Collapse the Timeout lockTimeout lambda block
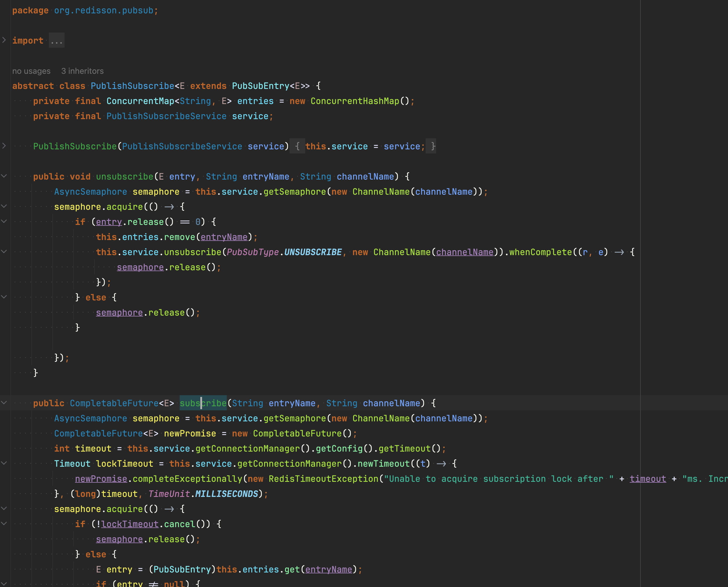This screenshot has width=728, height=587. tap(4, 463)
